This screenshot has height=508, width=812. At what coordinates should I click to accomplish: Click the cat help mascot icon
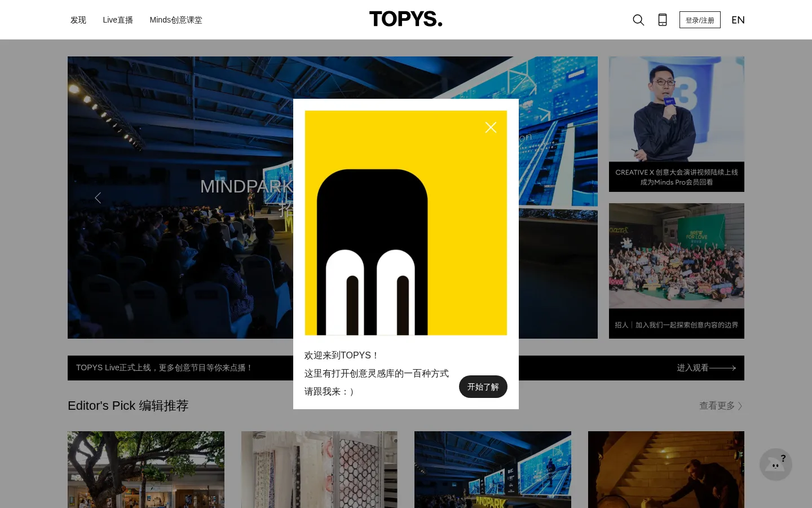[776, 465]
